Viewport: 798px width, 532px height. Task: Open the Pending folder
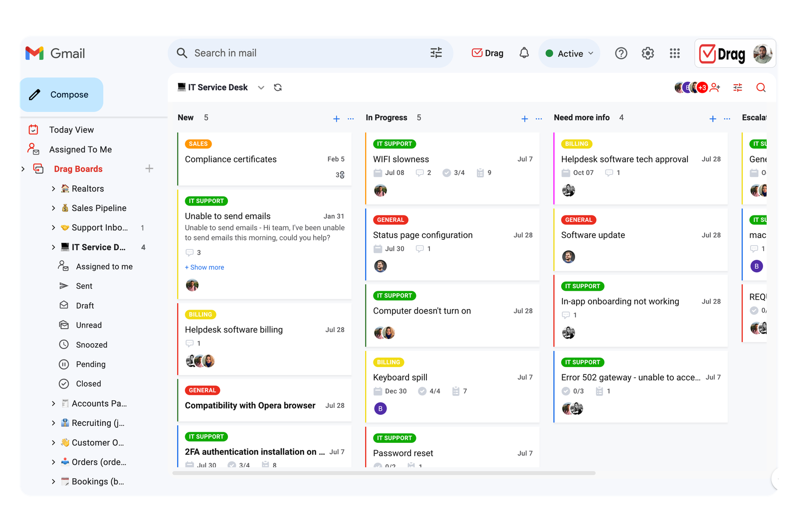tap(90, 364)
